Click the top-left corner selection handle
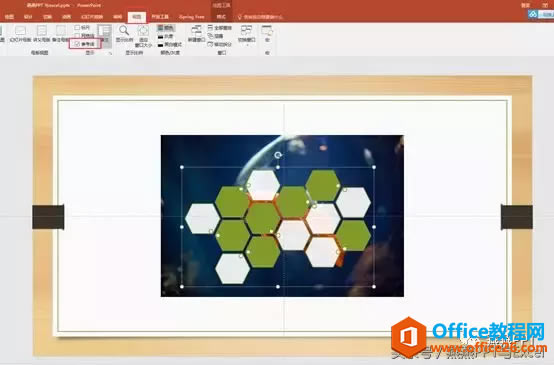 [182, 167]
